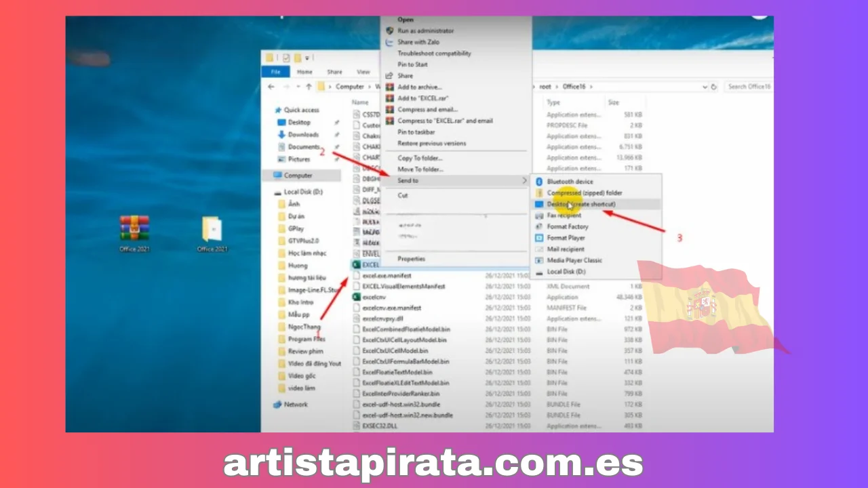Choose Cut from context menu
This screenshot has height=488, width=868.
(x=403, y=195)
